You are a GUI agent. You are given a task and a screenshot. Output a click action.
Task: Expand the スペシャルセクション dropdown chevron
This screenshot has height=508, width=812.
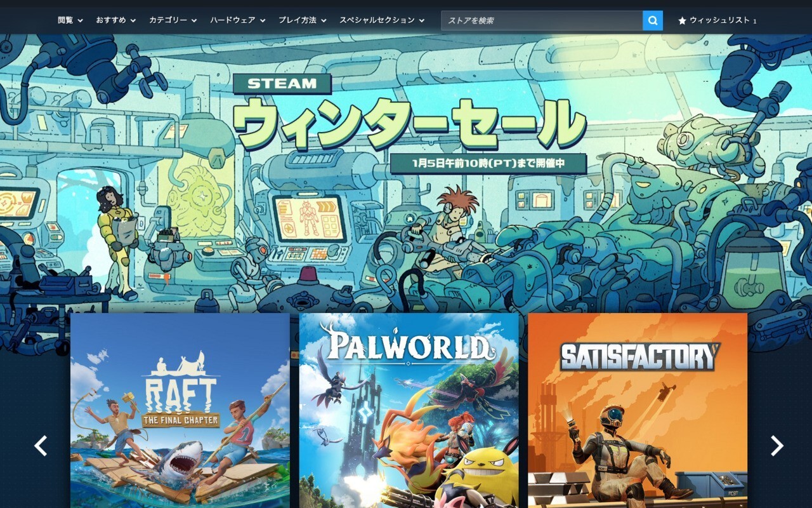tap(422, 21)
